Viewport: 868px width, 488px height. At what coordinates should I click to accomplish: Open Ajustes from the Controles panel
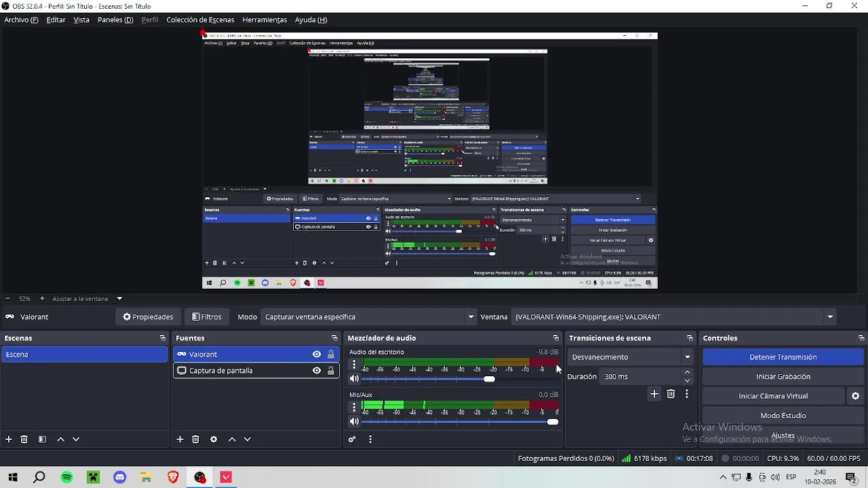[783, 436]
